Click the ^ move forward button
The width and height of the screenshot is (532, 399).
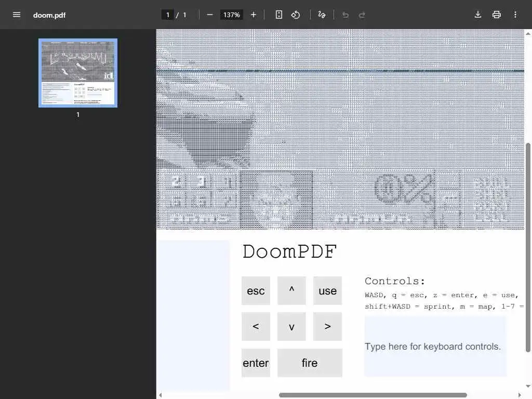[291, 291]
